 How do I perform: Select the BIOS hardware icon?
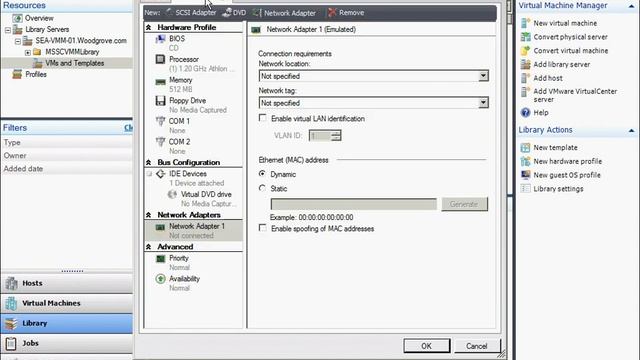click(x=160, y=39)
